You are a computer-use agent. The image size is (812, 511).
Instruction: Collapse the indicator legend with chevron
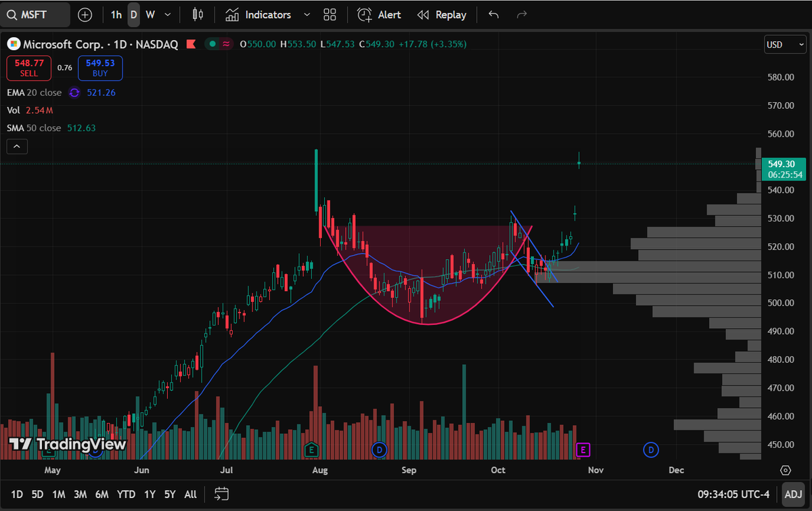[x=17, y=146]
